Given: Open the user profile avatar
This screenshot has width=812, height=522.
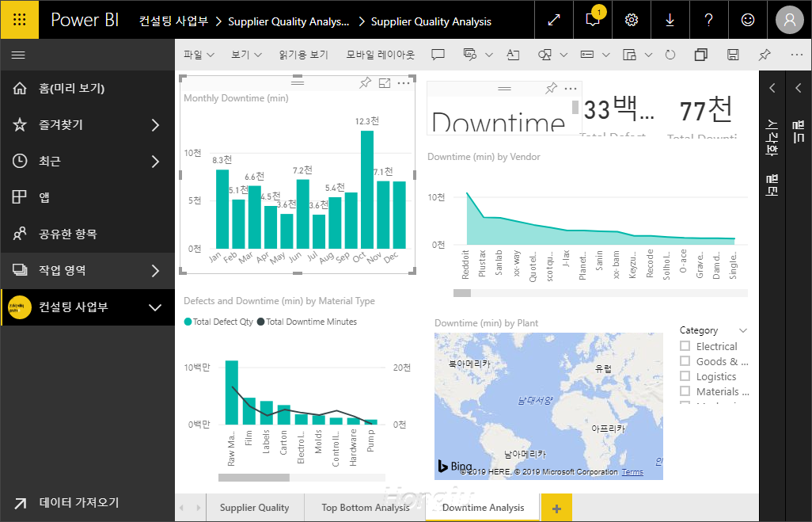Looking at the screenshot, I should pos(790,20).
